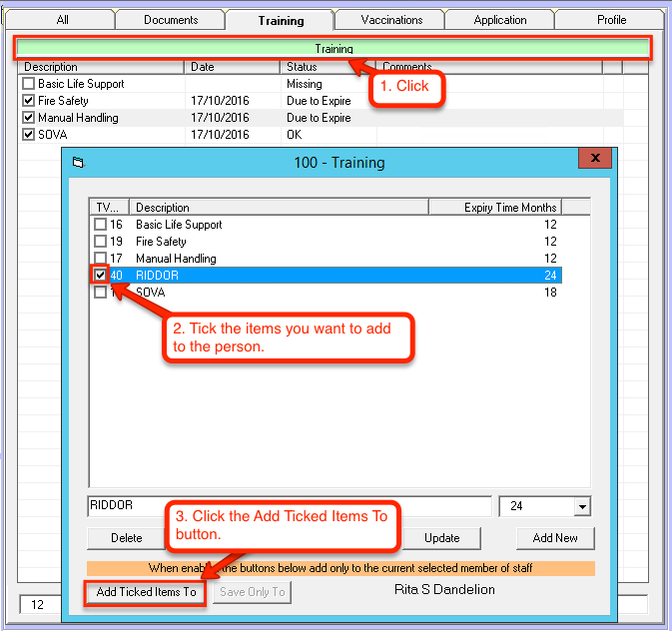Click the green Training header bar
Viewport: 672px width, 631px height.
click(334, 48)
